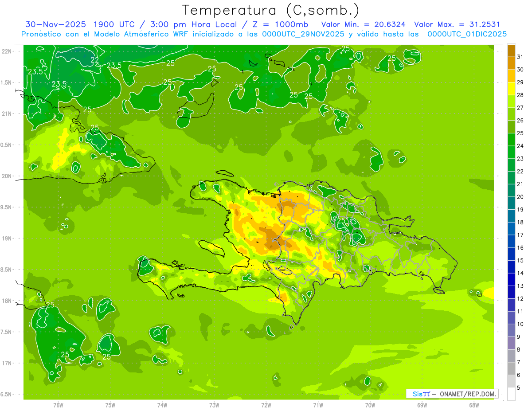
Task: Click the '69W' longitude axis label
Action: 422,405
